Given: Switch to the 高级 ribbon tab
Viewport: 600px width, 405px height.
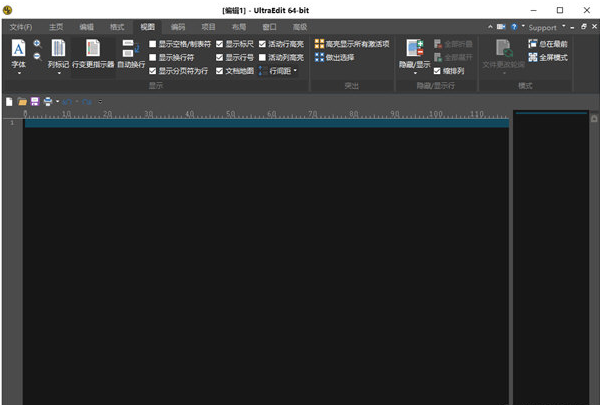Looking at the screenshot, I should tap(300, 27).
